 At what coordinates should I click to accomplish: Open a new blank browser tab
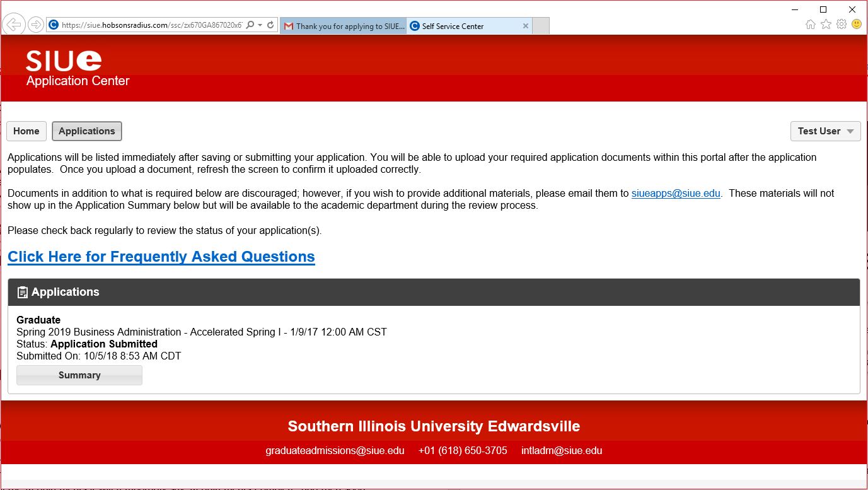541,26
